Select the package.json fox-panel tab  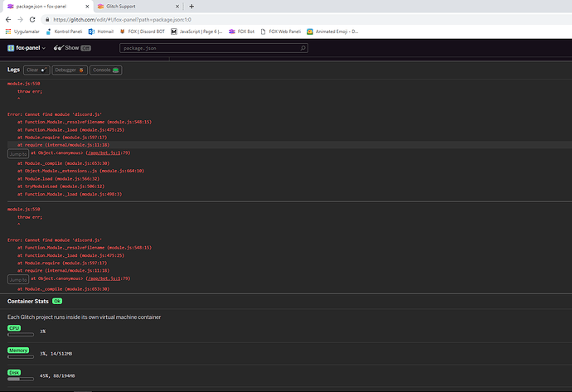click(49, 6)
